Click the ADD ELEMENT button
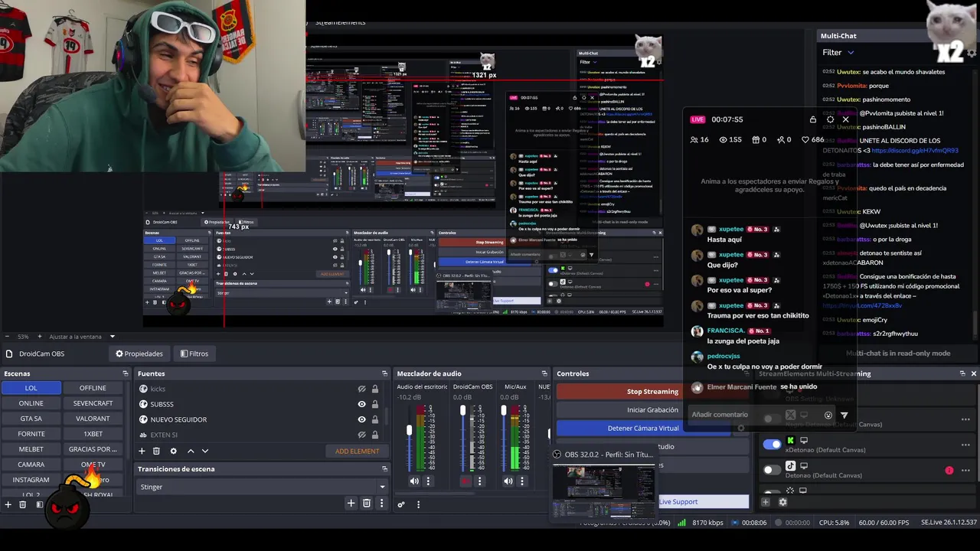 pos(357,451)
